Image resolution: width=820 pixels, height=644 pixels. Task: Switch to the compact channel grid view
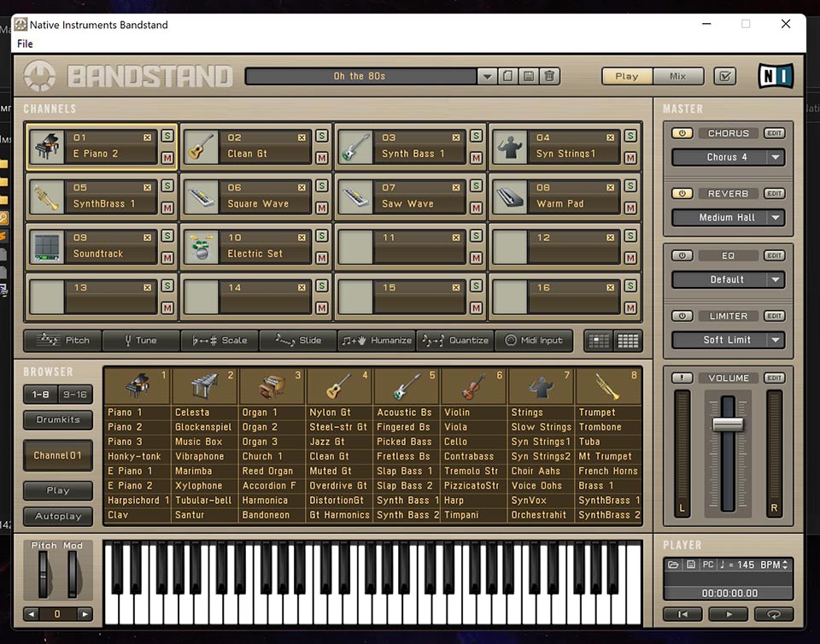coord(598,341)
